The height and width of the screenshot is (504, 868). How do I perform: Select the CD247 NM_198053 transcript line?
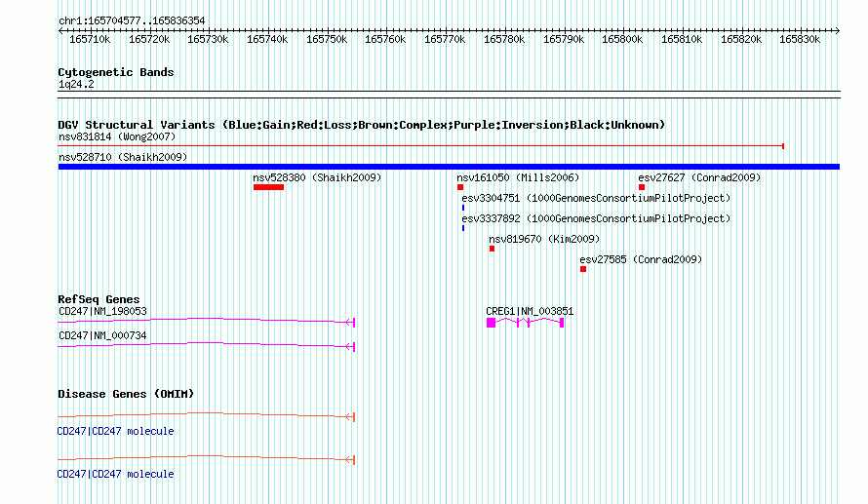207,321
